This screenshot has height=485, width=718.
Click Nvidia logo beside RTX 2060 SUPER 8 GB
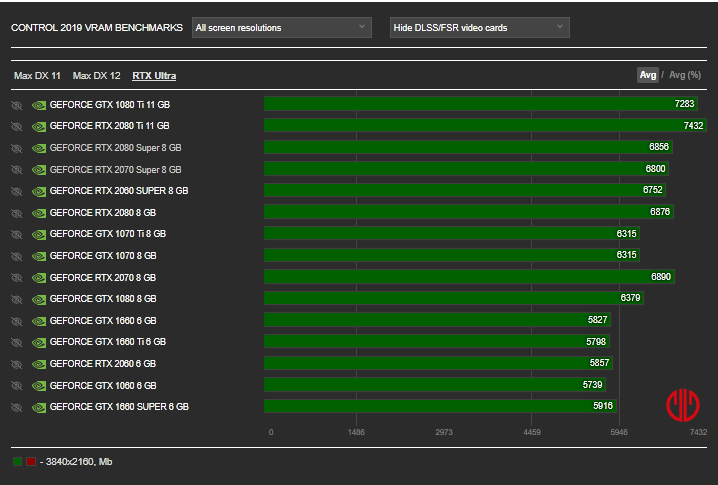coord(39,192)
